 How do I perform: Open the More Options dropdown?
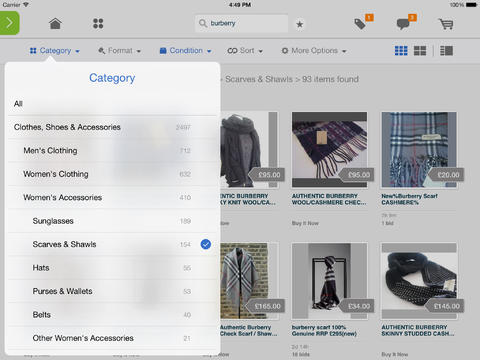314,51
